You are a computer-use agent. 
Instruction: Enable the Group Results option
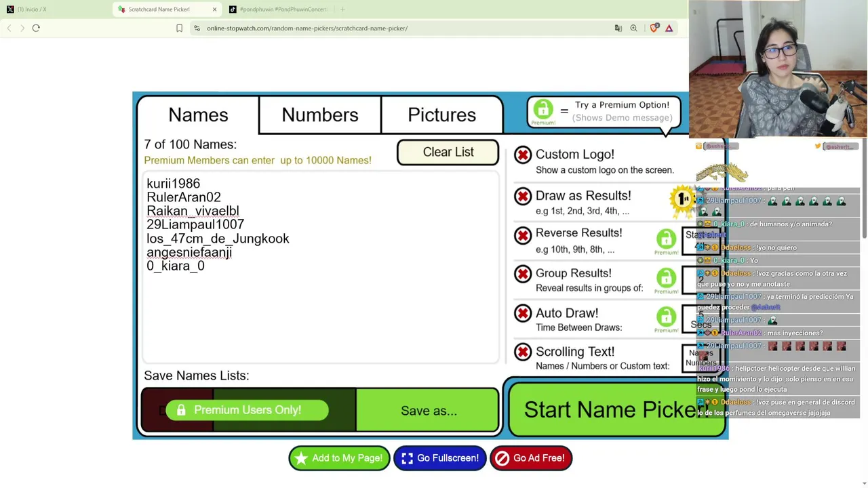(523, 274)
